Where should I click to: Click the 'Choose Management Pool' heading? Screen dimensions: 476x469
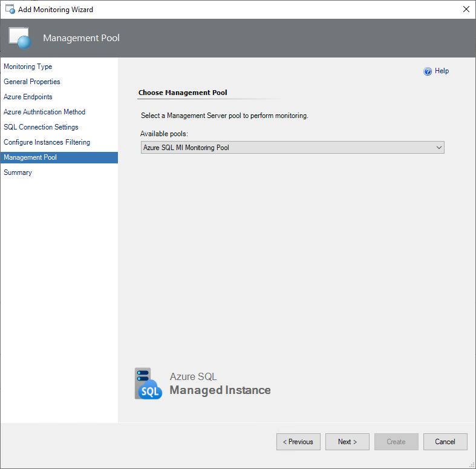click(183, 93)
